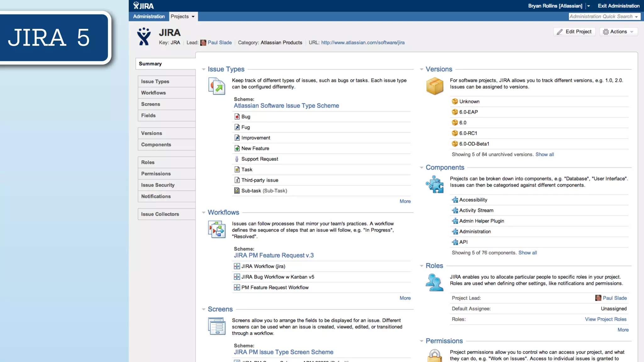Click the Bug issue type icon

tap(237, 117)
